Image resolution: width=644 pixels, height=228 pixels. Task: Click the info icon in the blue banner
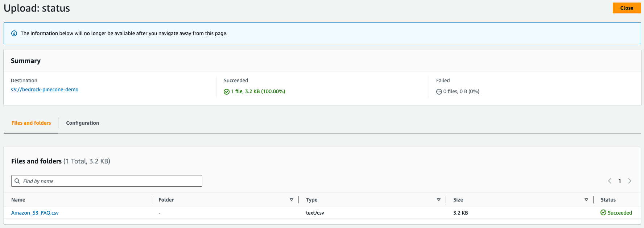14,33
